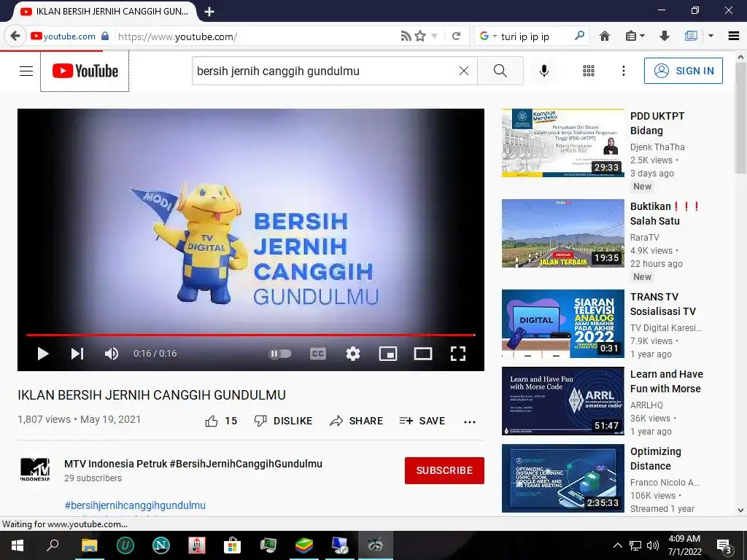Open the Windows Start menu
This screenshot has width=747, height=560.
pyautogui.click(x=18, y=545)
